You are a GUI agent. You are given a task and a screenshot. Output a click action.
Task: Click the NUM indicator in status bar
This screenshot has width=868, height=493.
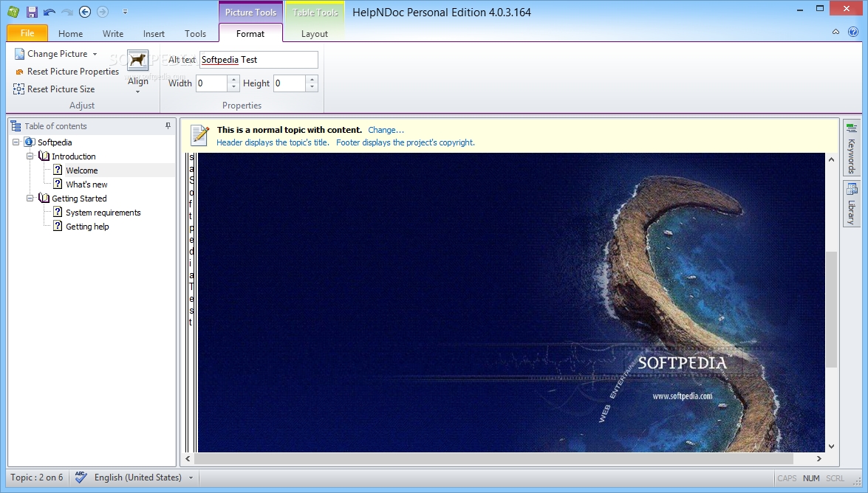click(811, 478)
